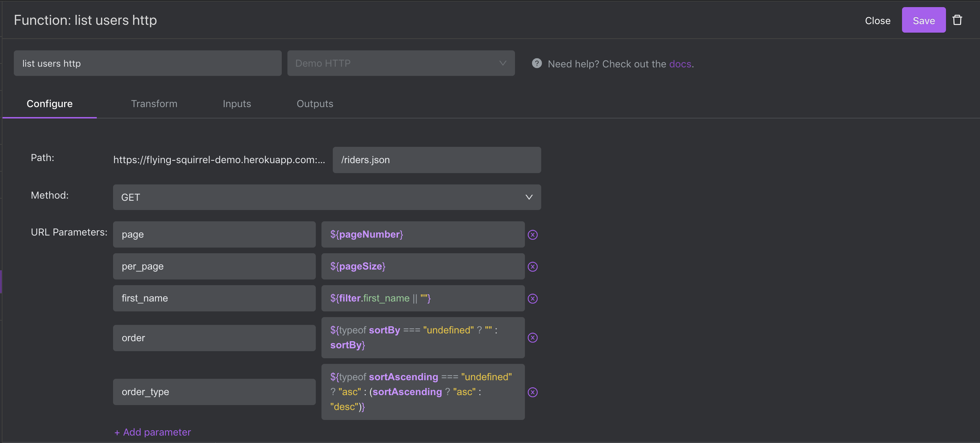Click help question mark icon
Viewport: 980px width, 443px height.
click(x=537, y=63)
